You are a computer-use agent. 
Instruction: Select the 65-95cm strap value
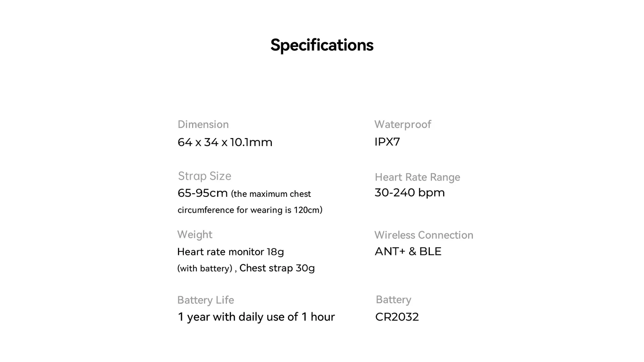click(202, 193)
